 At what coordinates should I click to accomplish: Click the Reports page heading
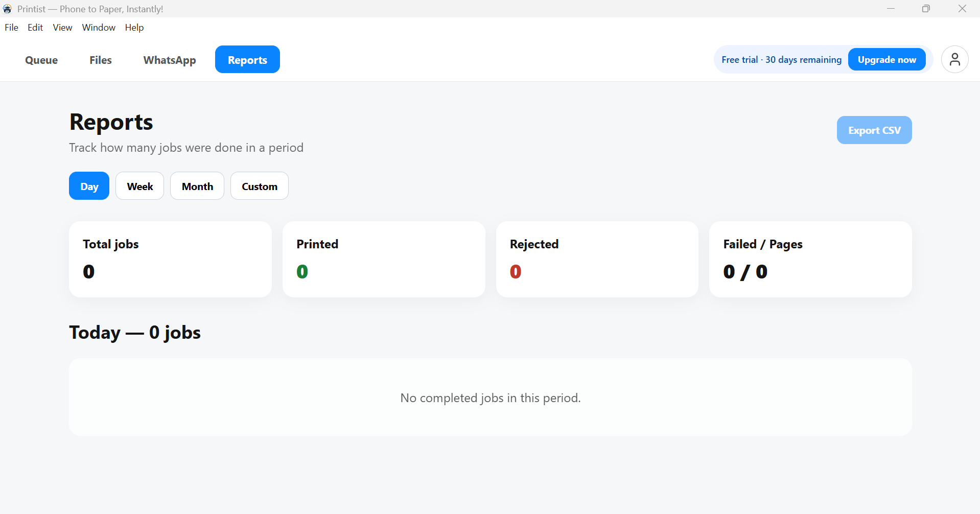click(x=111, y=122)
